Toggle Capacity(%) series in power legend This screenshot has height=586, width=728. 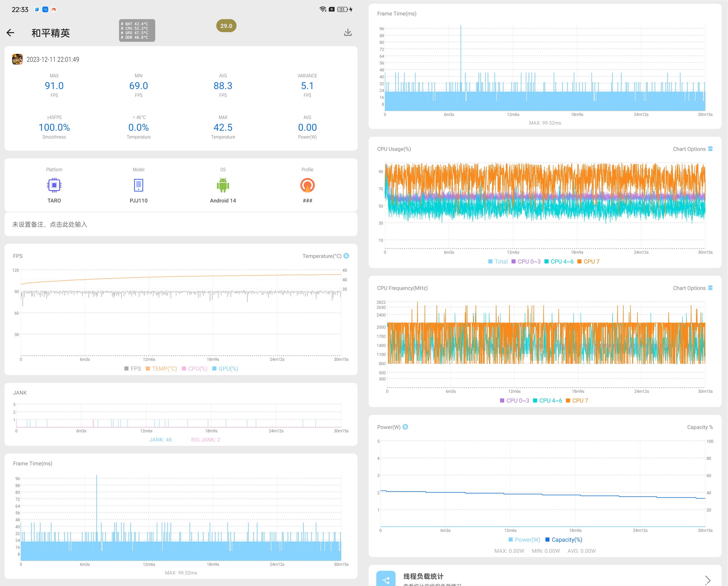click(x=564, y=540)
